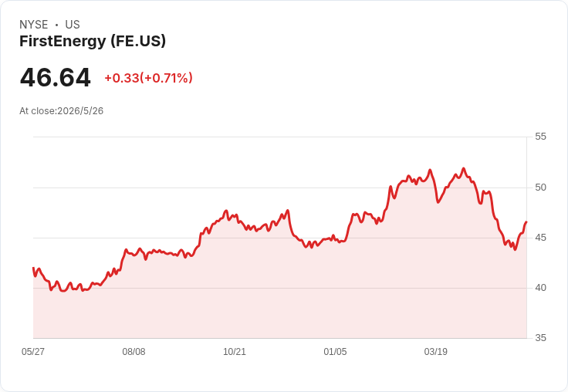Click the US market label
The image size is (568, 392).
(x=73, y=25)
